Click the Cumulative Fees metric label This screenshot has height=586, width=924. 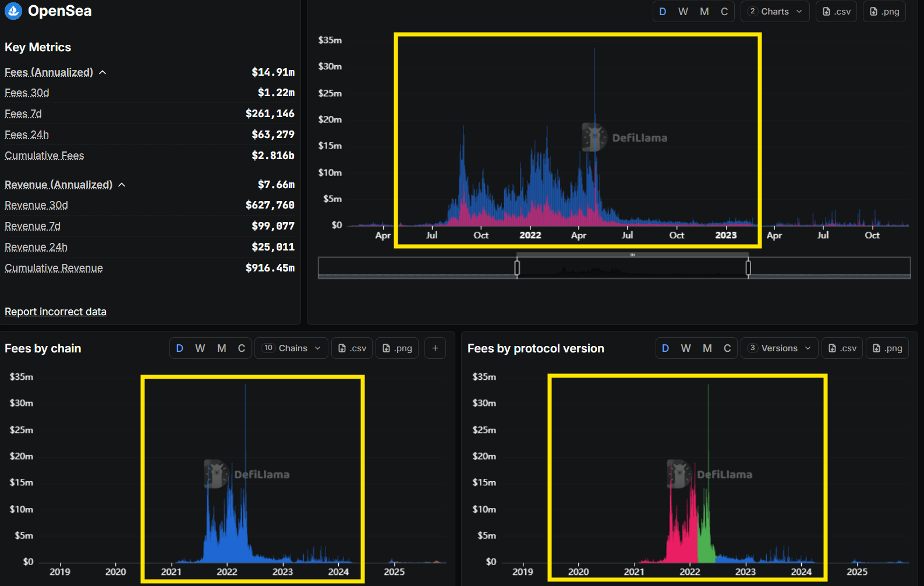point(44,156)
